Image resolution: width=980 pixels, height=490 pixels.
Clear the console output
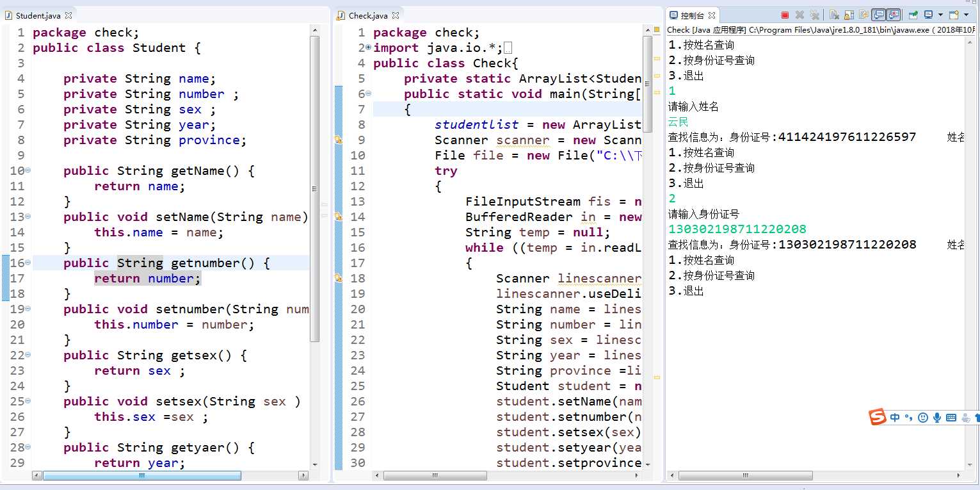click(x=834, y=15)
